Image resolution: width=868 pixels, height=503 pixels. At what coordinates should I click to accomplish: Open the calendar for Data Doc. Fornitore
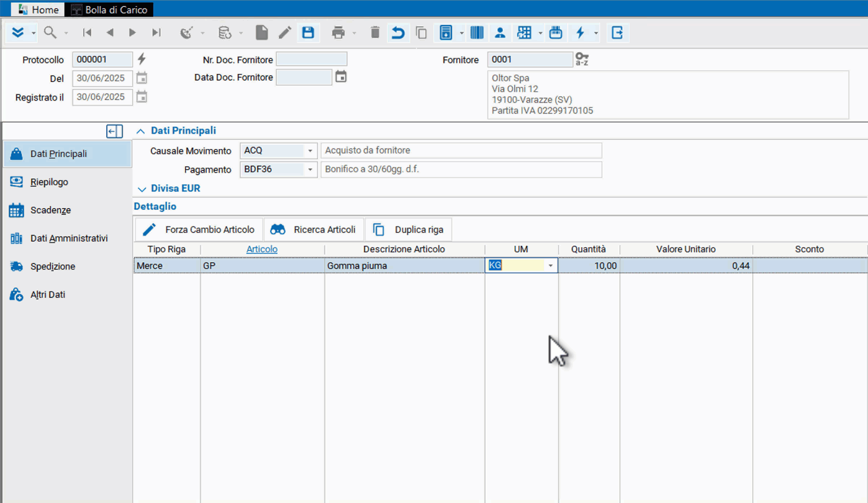pos(340,77)
